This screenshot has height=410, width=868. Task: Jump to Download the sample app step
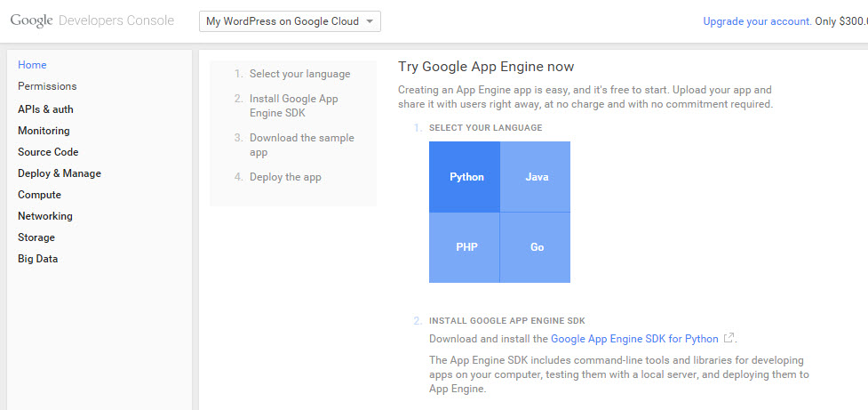coord(302,145)
